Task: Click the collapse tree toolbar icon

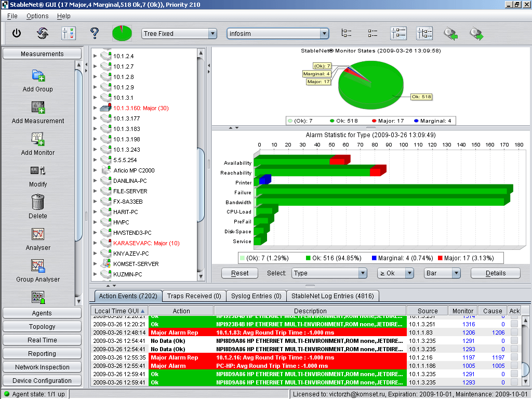Action: (373, 33)
